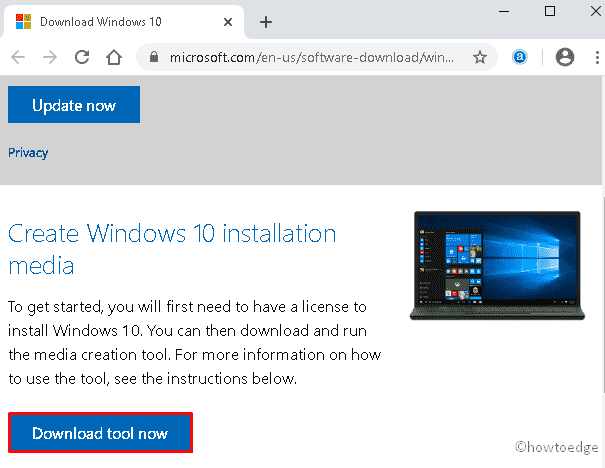Viewport: 605px width, 468px height.
Task: Click the Windows 10 laptop image
Action: coord(497,266)
